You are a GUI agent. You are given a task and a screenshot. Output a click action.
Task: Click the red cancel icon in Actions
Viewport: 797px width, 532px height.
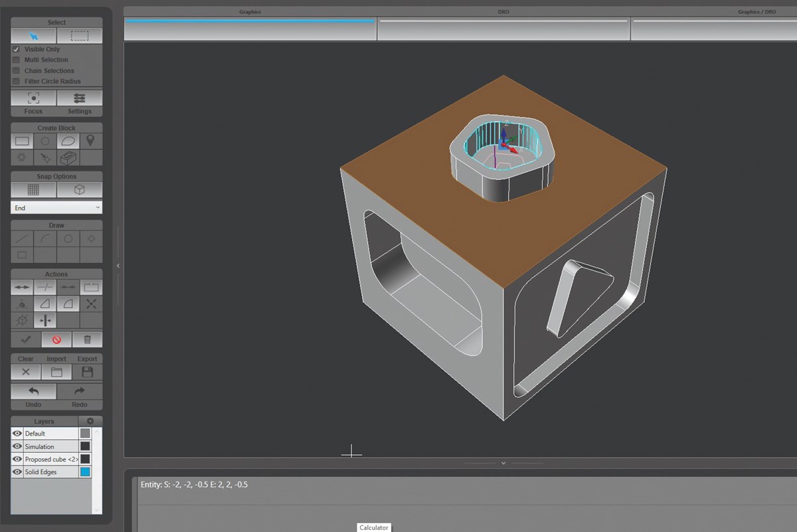[56, 339]
